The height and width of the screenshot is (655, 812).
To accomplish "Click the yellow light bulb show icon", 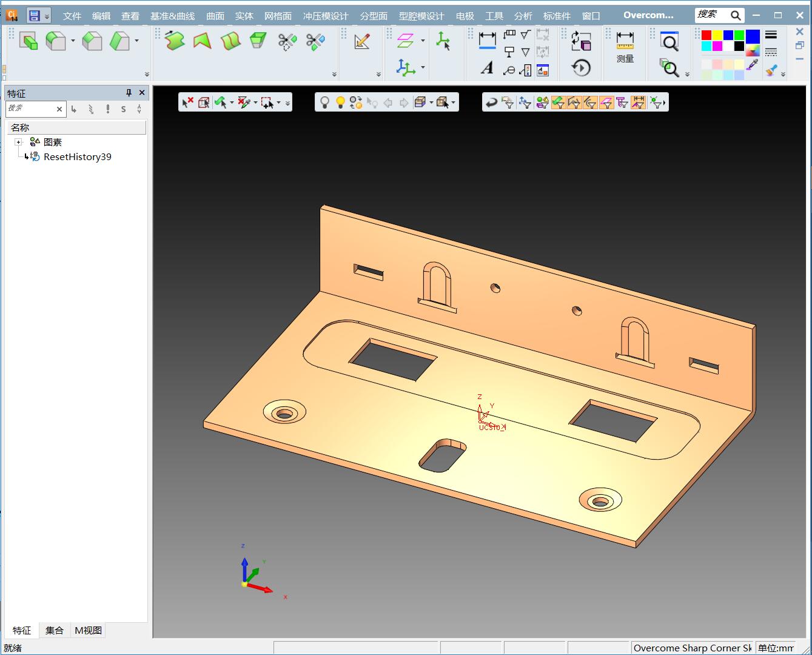I will point(340,102).
